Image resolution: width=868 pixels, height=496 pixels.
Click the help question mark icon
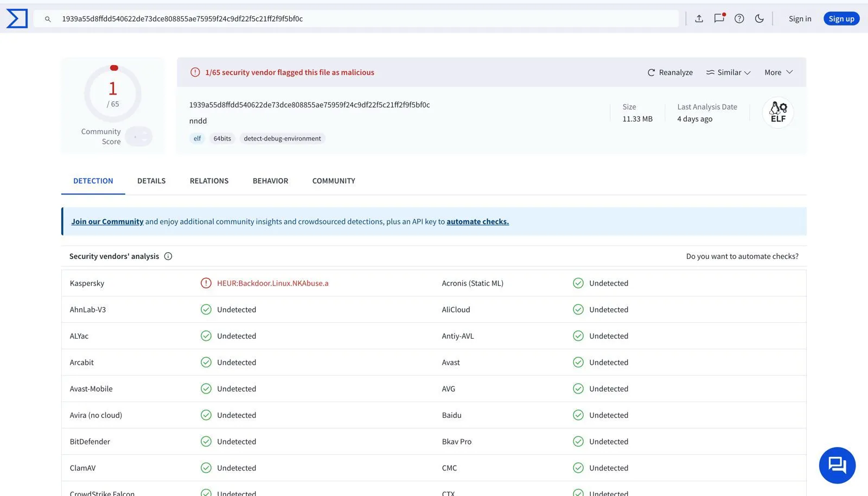click(x=739, y=18)
